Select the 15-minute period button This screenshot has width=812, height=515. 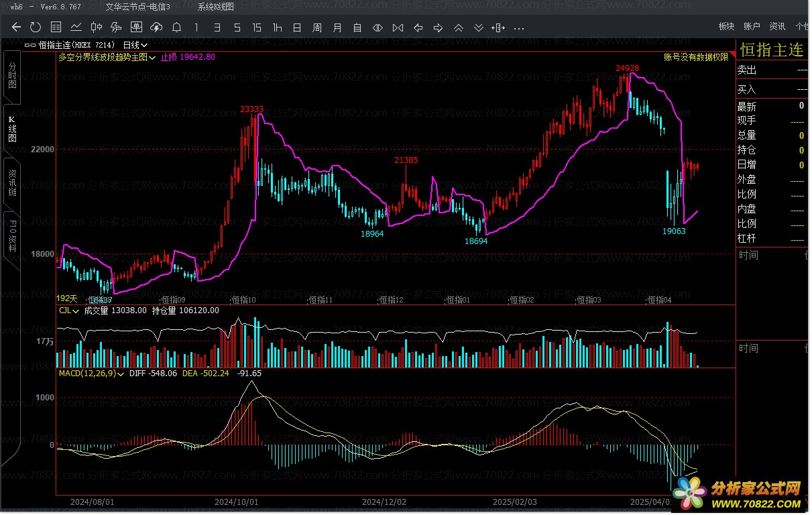[x=257, y=27]
